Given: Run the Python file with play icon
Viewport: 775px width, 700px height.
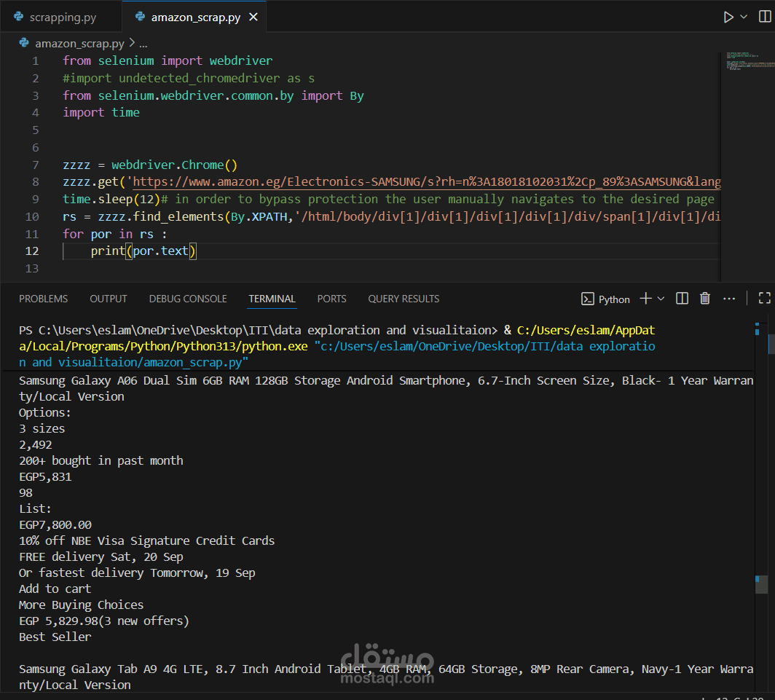Looking at the screenshot, I should [x=728, y=17].
